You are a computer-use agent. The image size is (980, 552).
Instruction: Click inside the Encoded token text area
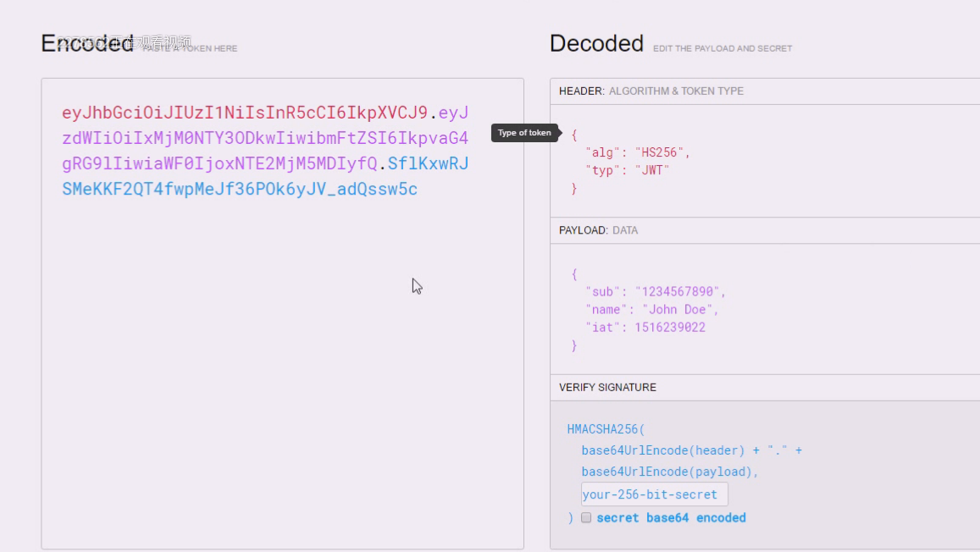pos(283,313)
